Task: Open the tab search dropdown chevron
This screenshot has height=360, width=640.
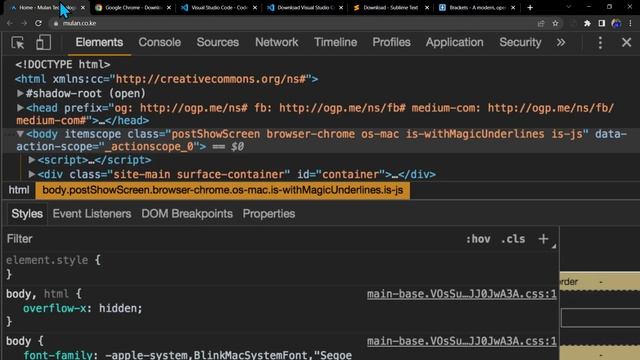Action: pyautogui.click(x=569, y=7)
